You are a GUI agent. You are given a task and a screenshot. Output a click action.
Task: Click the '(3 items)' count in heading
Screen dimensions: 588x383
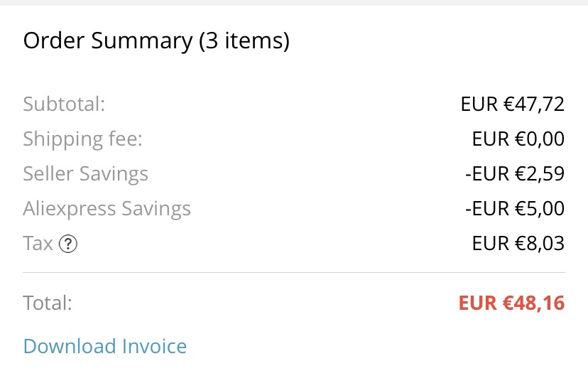point(244,41)
